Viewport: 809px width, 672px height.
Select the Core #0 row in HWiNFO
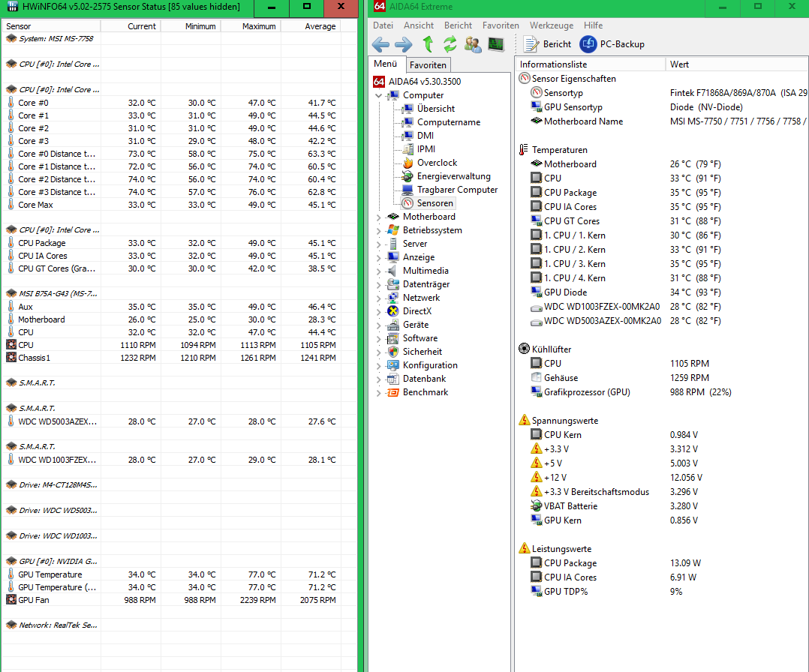click(x=179, y=103)
